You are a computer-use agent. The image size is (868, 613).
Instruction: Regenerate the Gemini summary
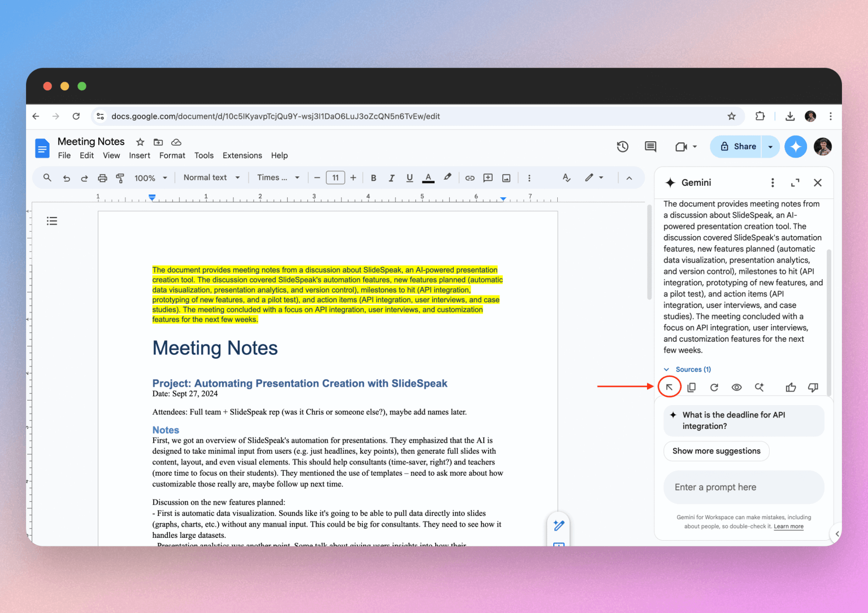[x=714, y=387]
